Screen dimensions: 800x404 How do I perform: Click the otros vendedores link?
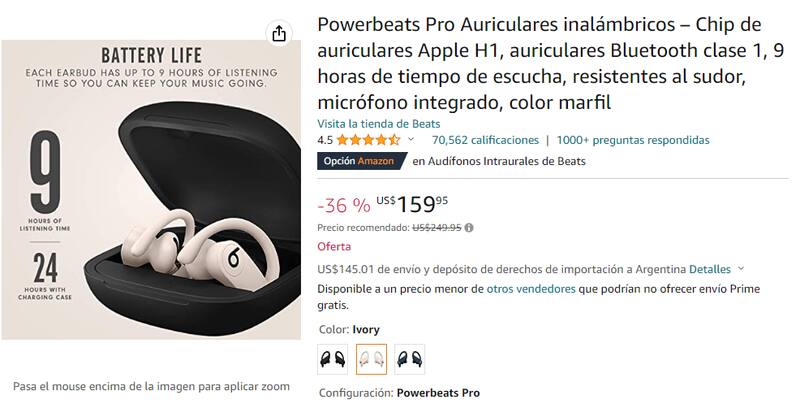(x=531, y=289)
